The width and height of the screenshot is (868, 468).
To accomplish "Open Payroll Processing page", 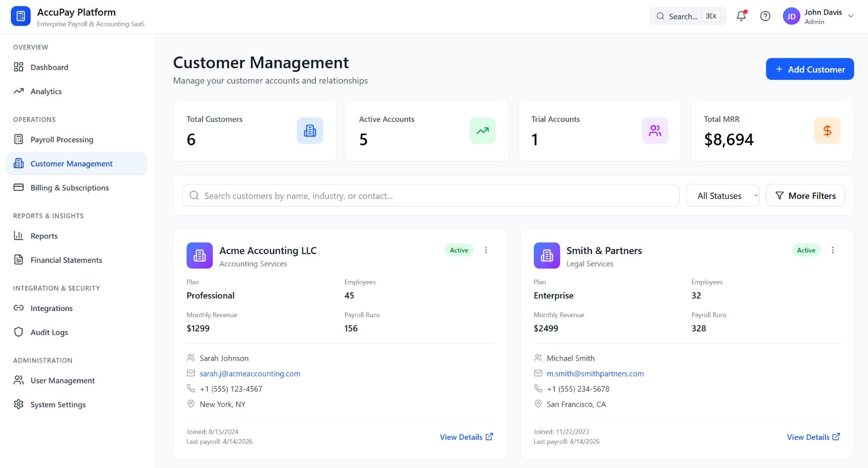I will (76, 139).
